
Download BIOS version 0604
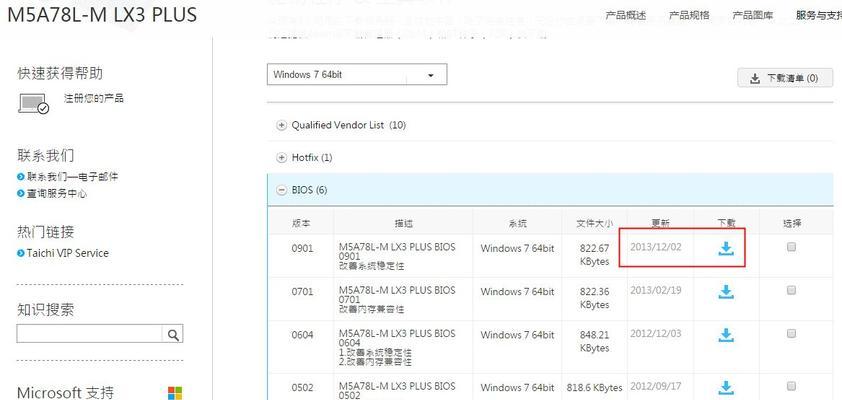[x=726, y=335]
